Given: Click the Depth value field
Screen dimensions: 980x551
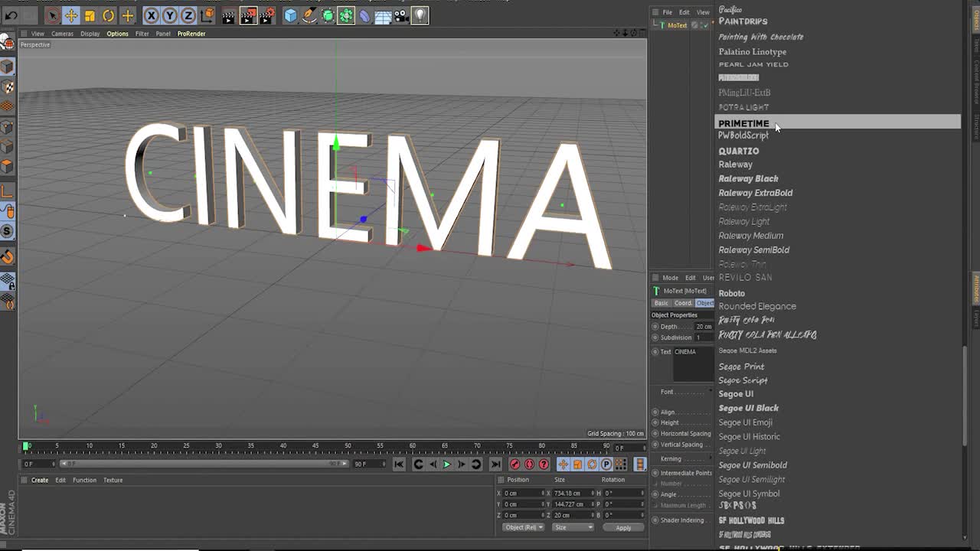Looking at the screenshot, I should 703,327.
